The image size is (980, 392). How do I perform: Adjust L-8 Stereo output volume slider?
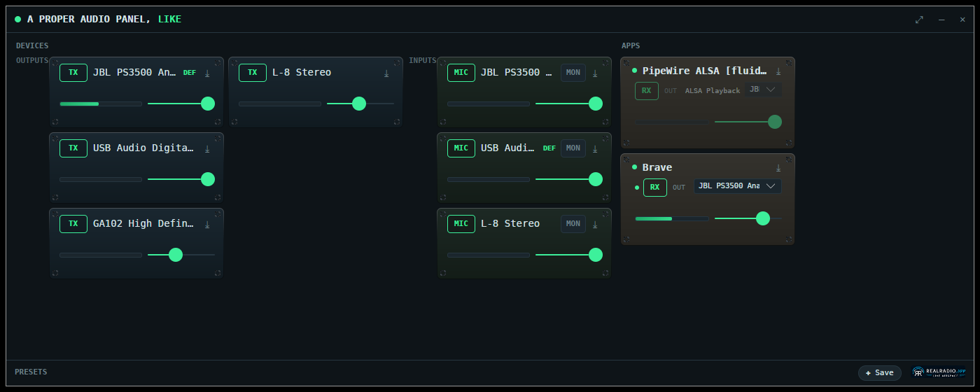tap(360, 104)
